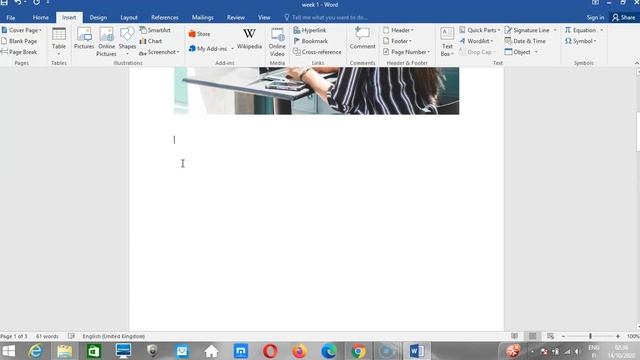
Task: Insert an Online Video
Action: (x=277, y=42)
